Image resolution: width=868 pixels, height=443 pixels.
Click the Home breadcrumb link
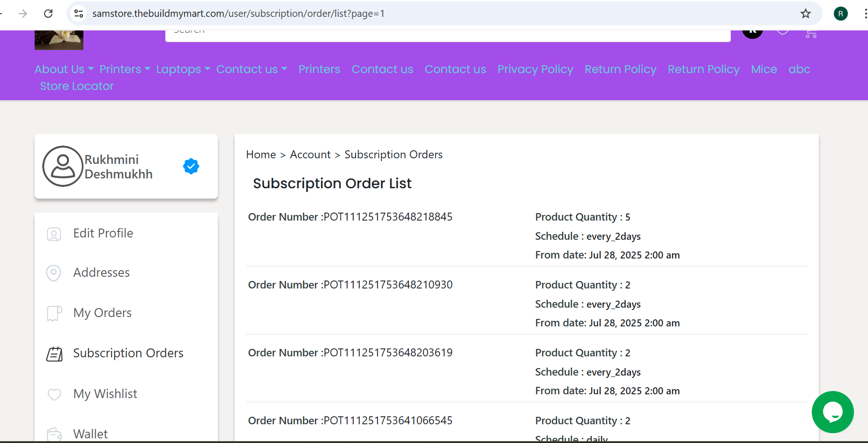coord(261,155)
